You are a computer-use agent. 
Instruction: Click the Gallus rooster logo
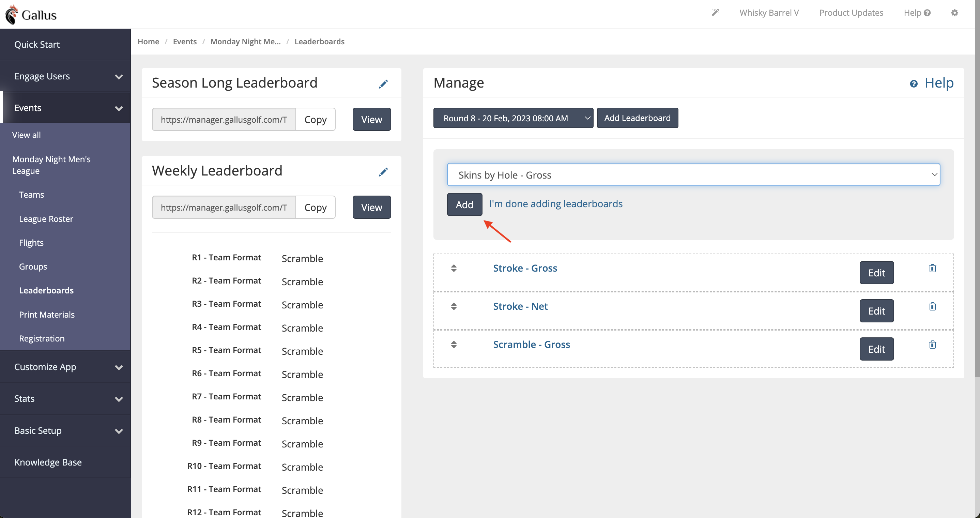tap(30, 14)
